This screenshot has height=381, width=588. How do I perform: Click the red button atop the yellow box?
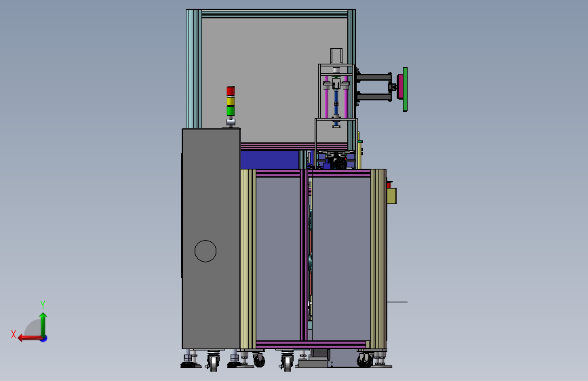click(x=389, y=184)
